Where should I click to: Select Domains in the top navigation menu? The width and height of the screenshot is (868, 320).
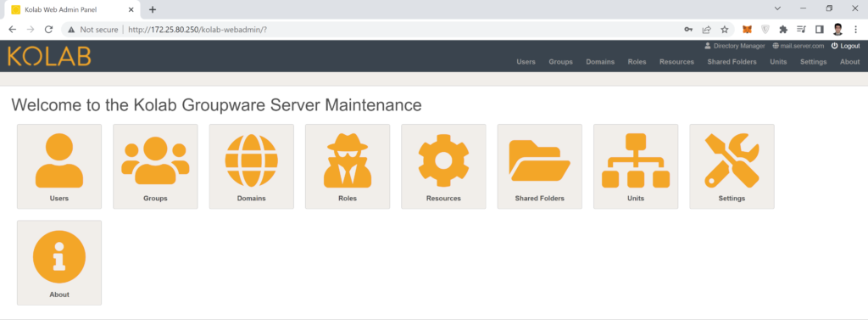tap(600, 62)
